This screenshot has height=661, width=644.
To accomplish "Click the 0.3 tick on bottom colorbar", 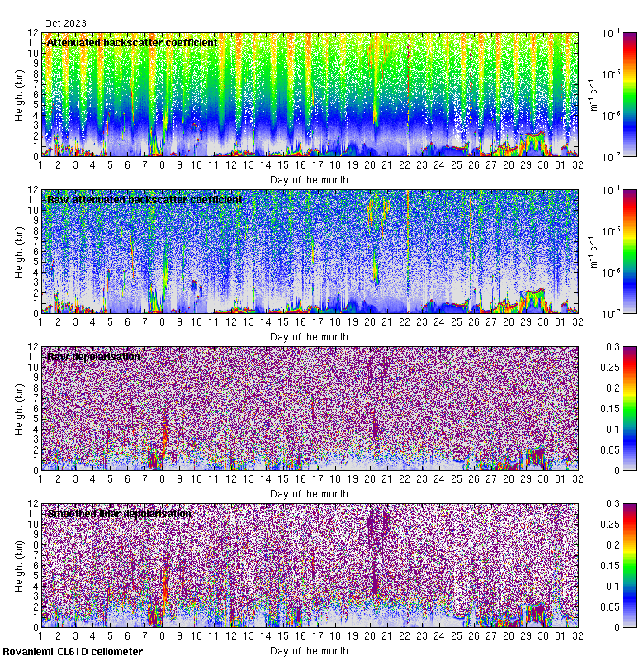I will [x=628, y=503].
